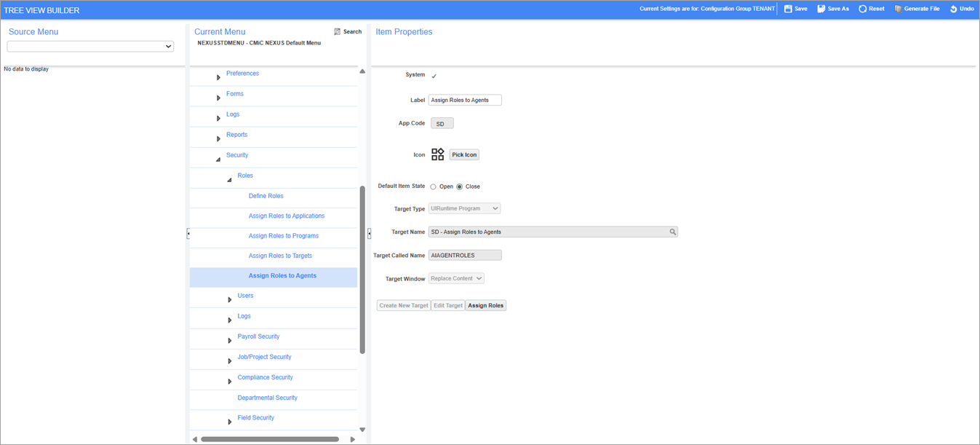Collapse the Roles tree node
Viewport: 980px width, 445px height.
click(229, 179)
